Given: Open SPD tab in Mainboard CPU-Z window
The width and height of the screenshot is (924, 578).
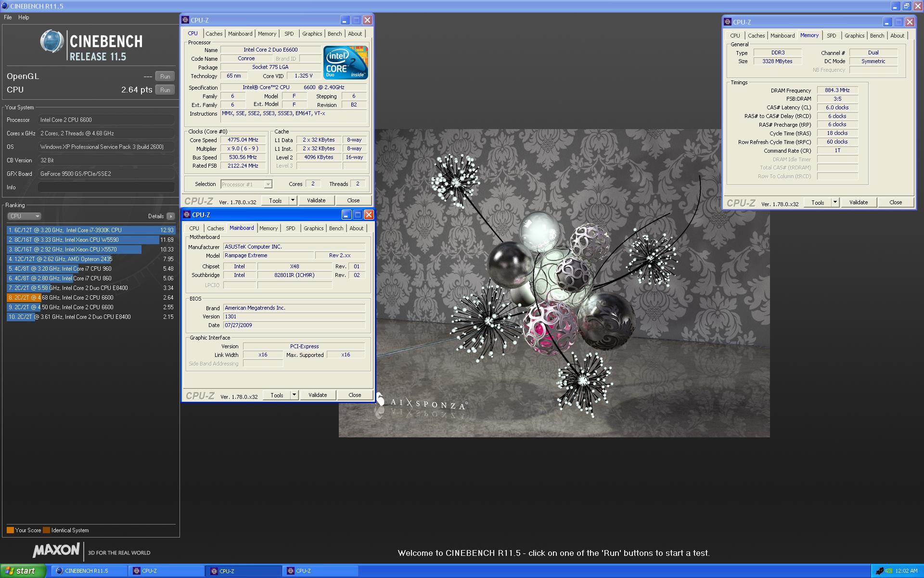Looking at the screenshot, I should coord(290,228).
